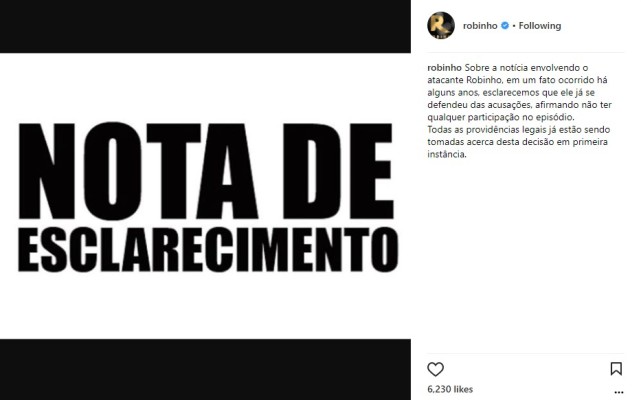Toggle the Following status for robinho
The width and height of the screenshot is (641, 400).
pos(540,26)
